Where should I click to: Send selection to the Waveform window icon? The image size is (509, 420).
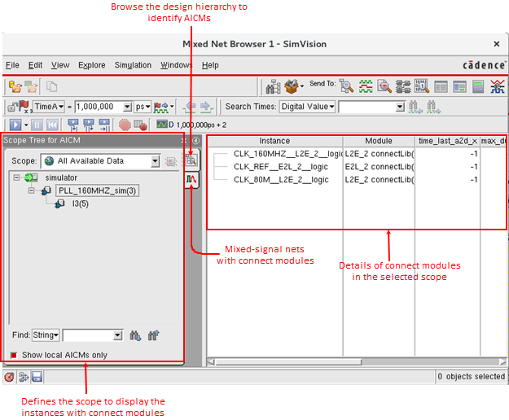[x=366, y=86]
